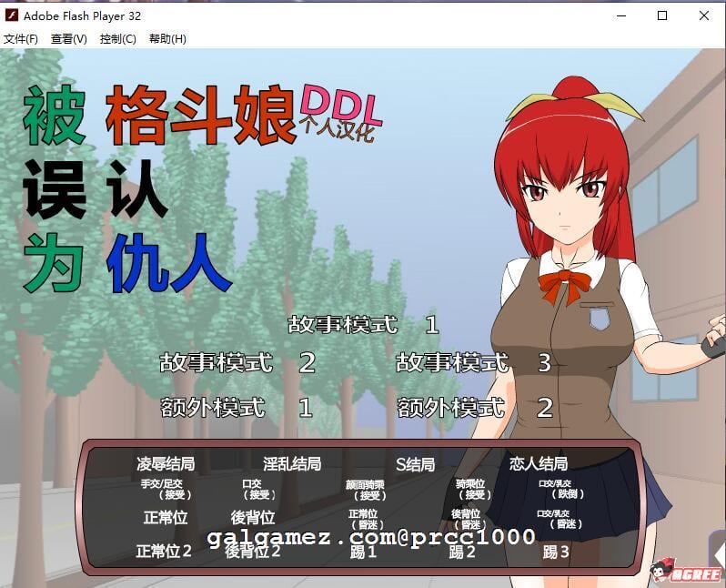Screen dimensions: 726x588
Task: Maximize the Flash Player window
Action: pyautogui.click(x=662, y=15)
